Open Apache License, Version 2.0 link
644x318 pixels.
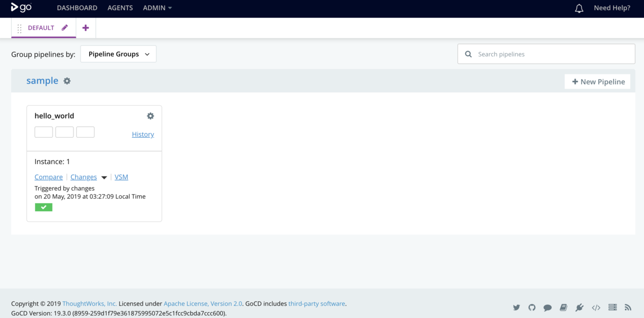tap(203, 304)
